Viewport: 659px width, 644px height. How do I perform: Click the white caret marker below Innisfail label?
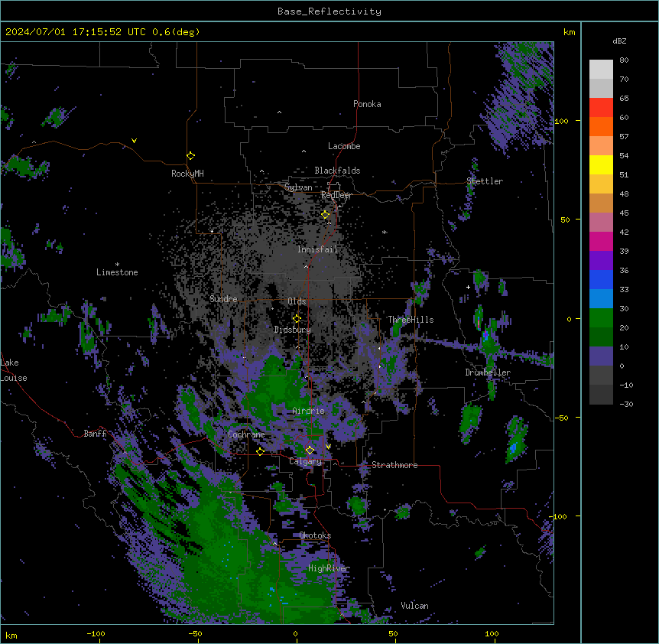pyautogui.click(x=306, y=266)
